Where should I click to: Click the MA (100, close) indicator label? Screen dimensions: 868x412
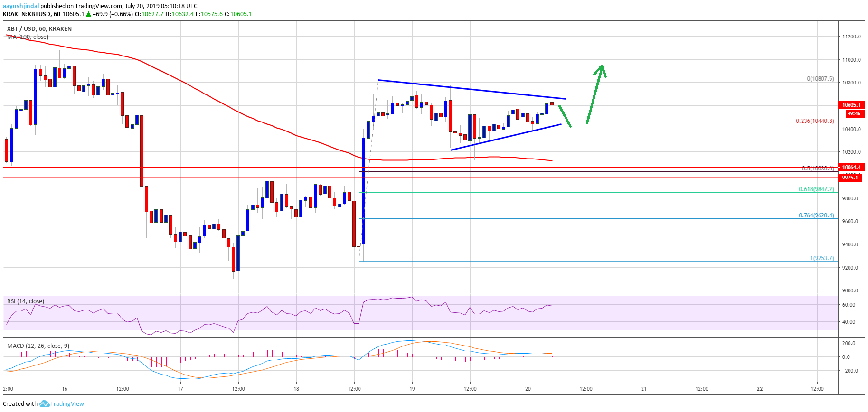28,37
